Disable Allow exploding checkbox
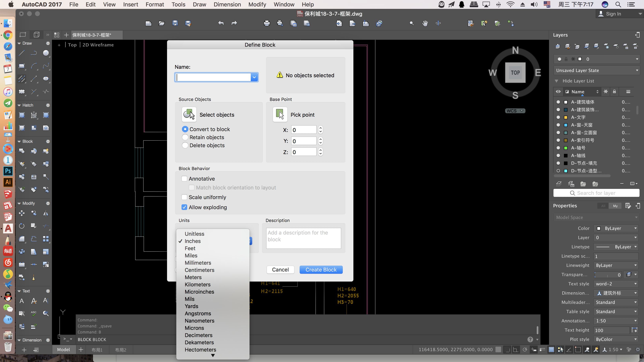The width and height of the screenshot is (644, 362). [x=184, y=207]
